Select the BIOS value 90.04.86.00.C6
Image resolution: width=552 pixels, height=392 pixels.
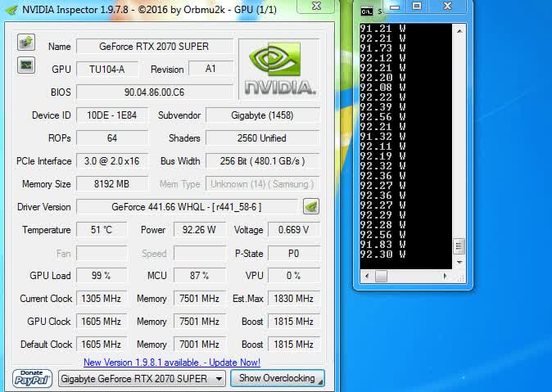point(155,92)
